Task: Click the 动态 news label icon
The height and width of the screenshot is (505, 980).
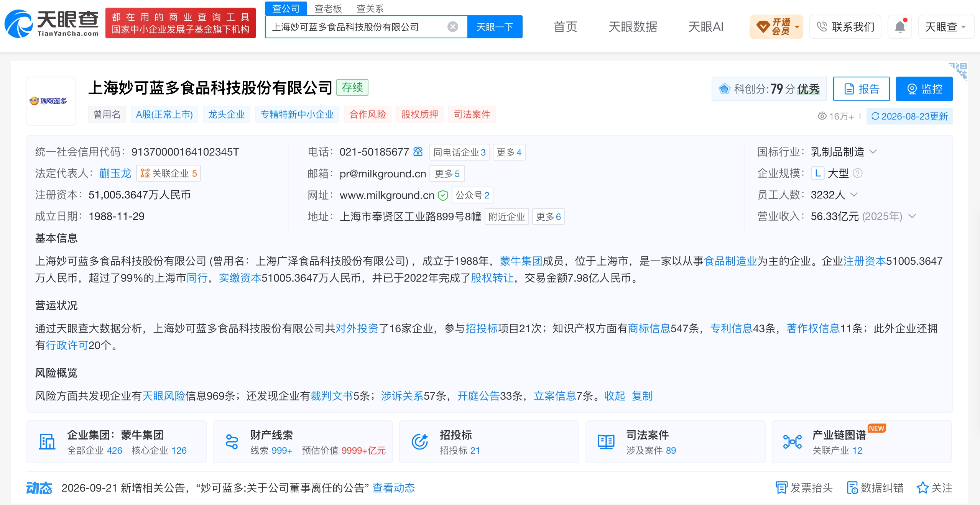Action: tap(39, 488)
